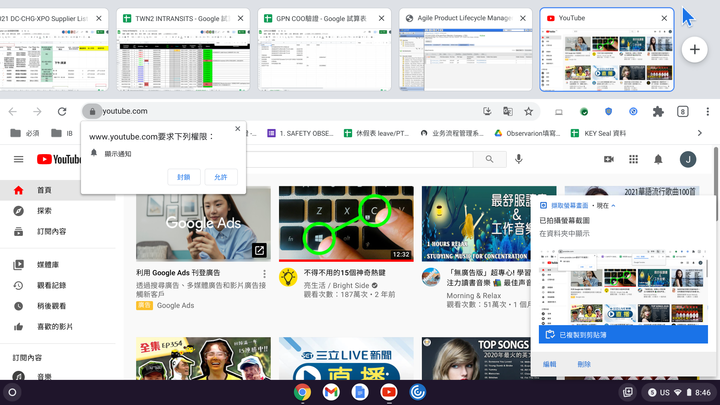Open 媒體庫 in YouTube sidebar
720x405 pixels.
click(x=57, y=264)
